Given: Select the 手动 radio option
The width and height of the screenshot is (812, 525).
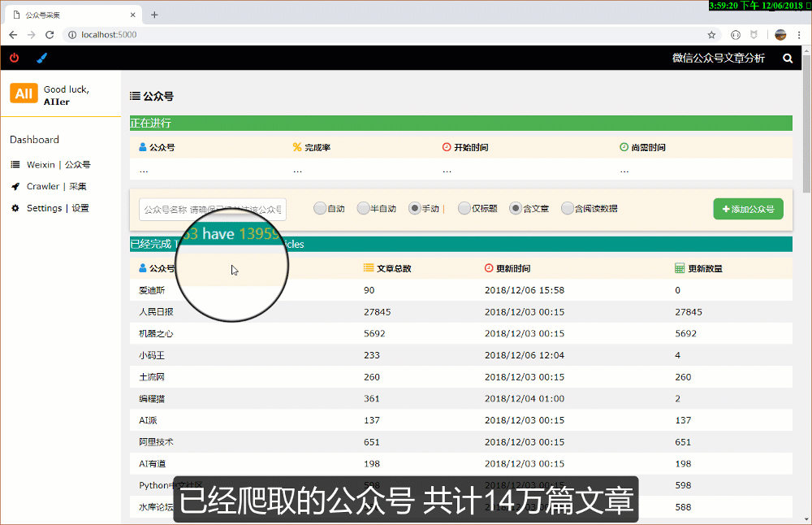Looking at the screenshot, I should pyautogui.click(x=414, y=208).
